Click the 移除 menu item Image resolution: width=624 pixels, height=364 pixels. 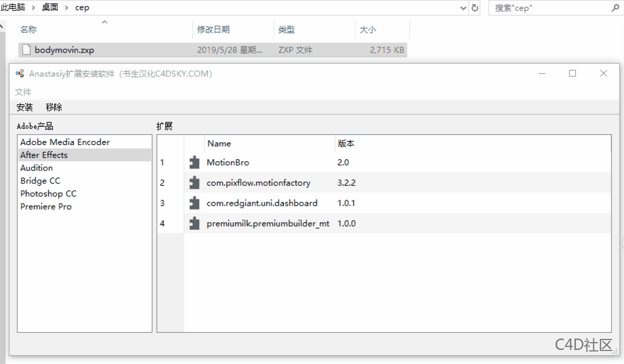(54, 107)
